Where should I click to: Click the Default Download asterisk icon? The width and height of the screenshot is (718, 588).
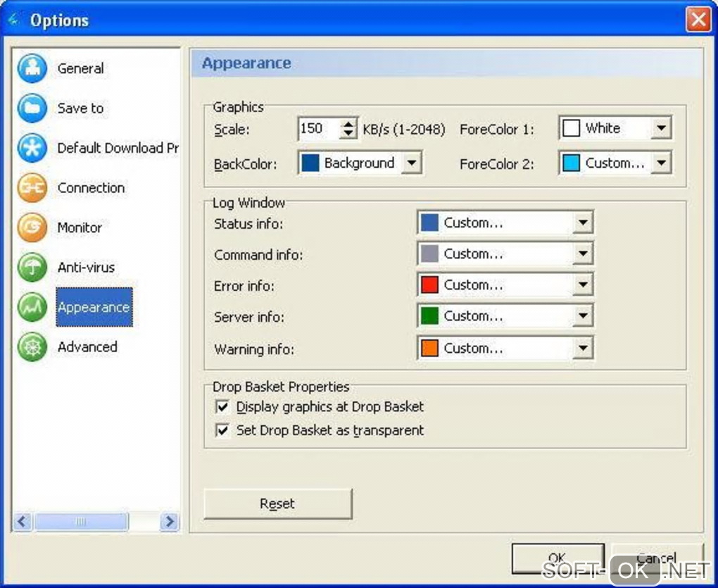click(x=32, y=148)
